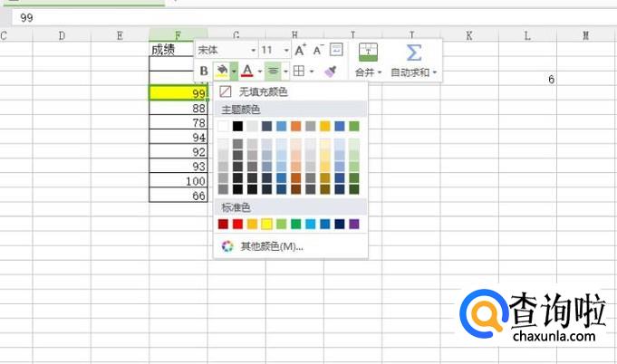Select the cell containing 88
Viewport: 617px width, 364px height.
[178, 108]
